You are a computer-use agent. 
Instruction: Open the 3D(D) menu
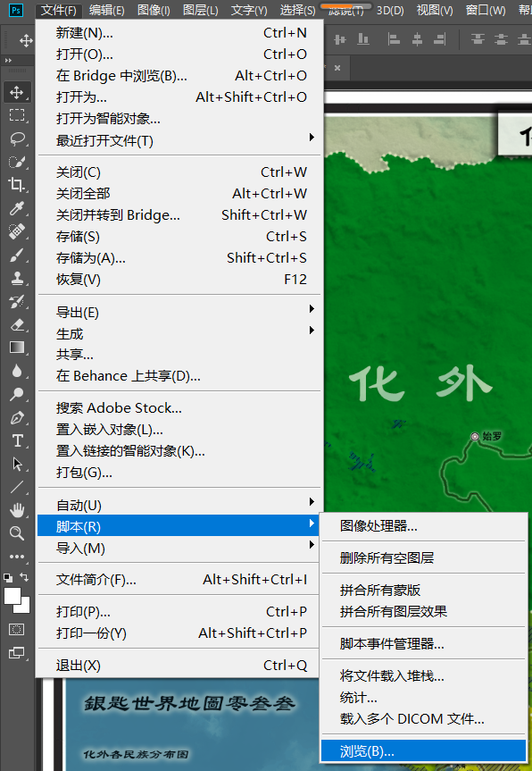click(x=390, y=10)
